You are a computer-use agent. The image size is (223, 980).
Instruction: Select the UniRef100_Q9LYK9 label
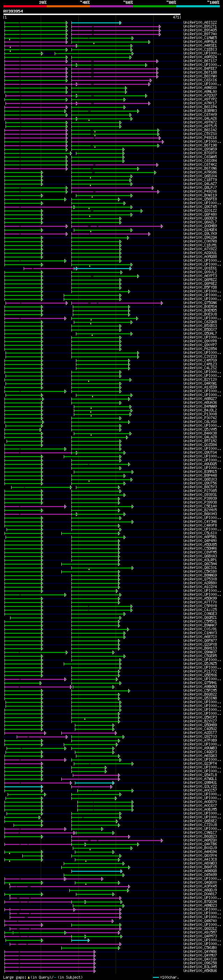(x=200, y=233)
